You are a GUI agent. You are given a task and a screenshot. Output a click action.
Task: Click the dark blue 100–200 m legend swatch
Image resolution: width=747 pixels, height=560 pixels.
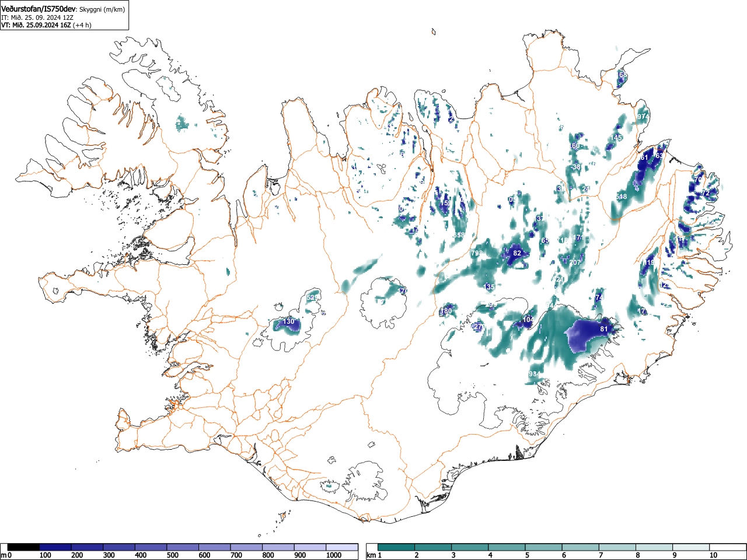click(x=55, y=547)
